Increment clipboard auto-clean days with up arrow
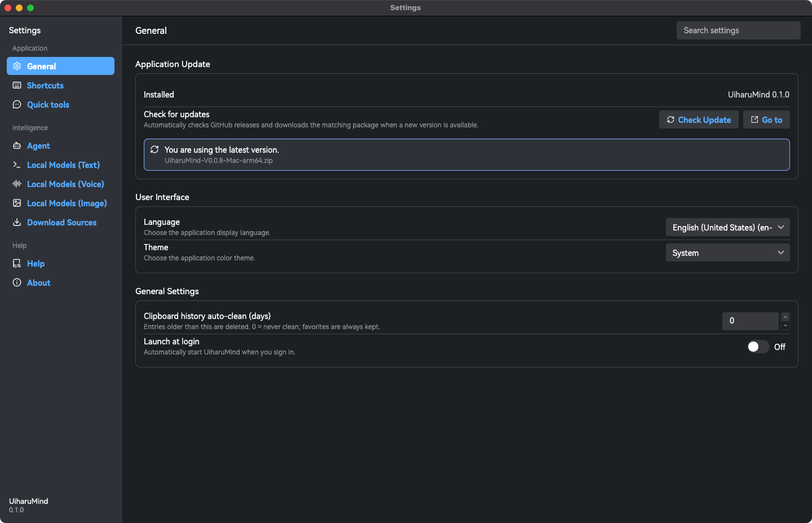The height and width of the screenshot is (523, 812). (785, 317)
